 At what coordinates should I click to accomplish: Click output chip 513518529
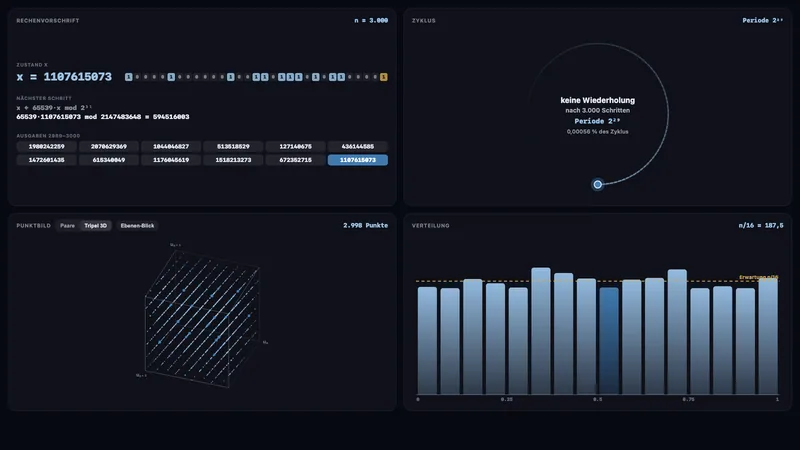[x=233, y=146]
